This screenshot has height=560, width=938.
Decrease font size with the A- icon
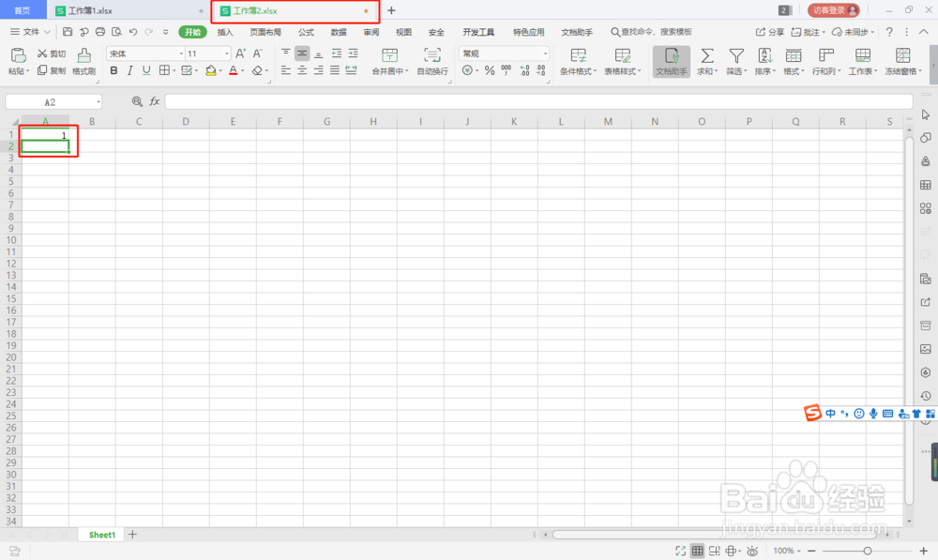point(257,53)
